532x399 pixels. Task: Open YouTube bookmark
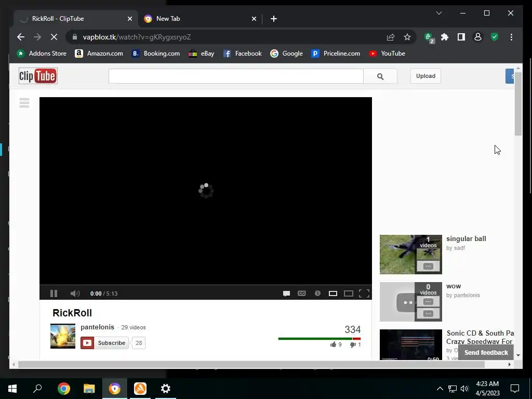click(x=387, y=54)
